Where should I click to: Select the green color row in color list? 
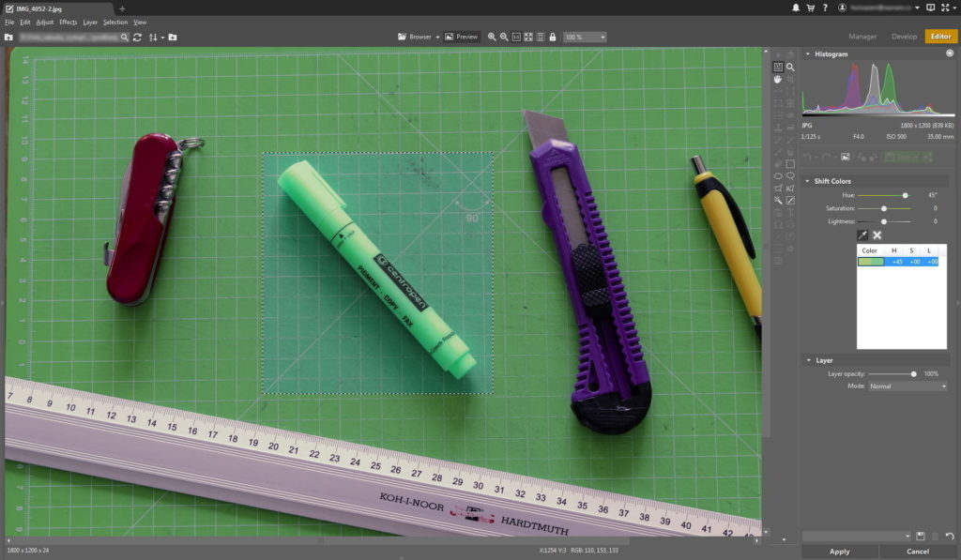tap(898, 262)
